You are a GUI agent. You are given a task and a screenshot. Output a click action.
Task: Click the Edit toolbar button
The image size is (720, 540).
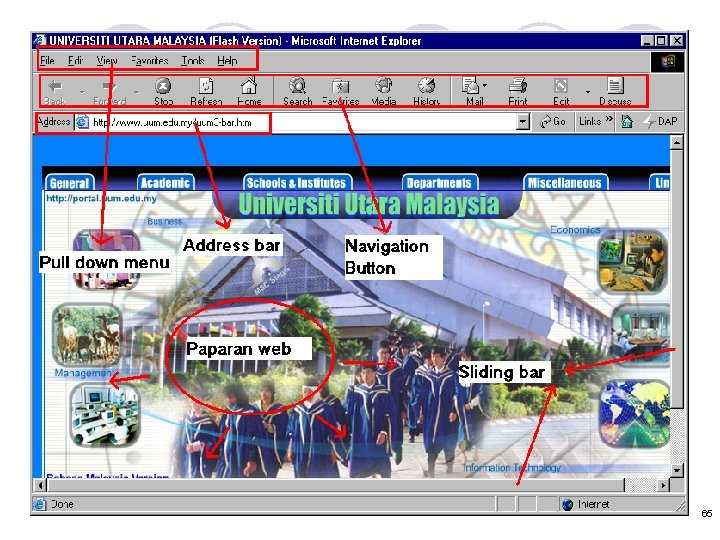[x=561, y=92]
